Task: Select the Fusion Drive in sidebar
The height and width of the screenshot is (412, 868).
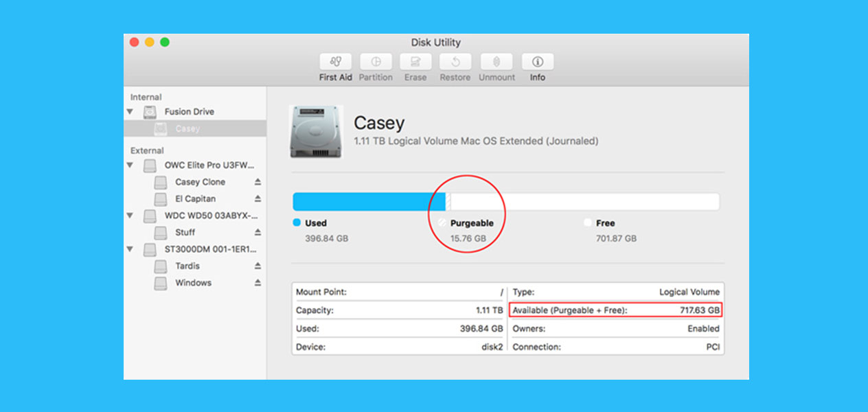Action: [189, 112]
